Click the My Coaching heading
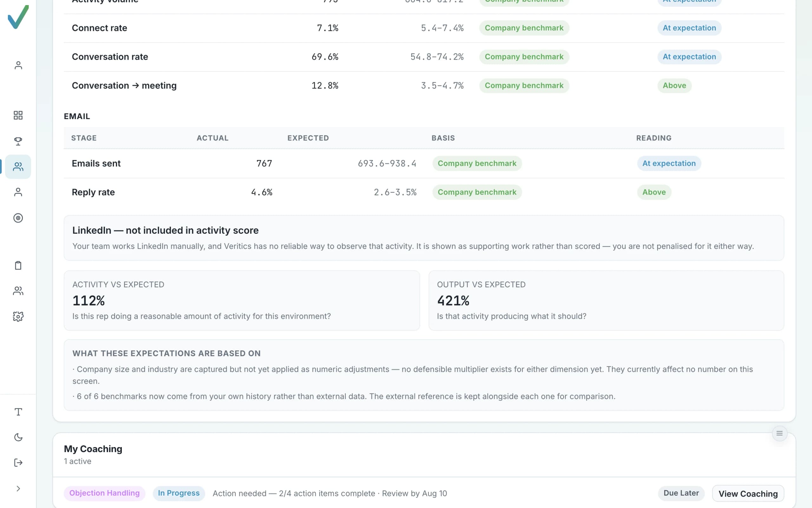Image resolution: width=812 pixels, height=508 pixels. (x=93, y=449)
